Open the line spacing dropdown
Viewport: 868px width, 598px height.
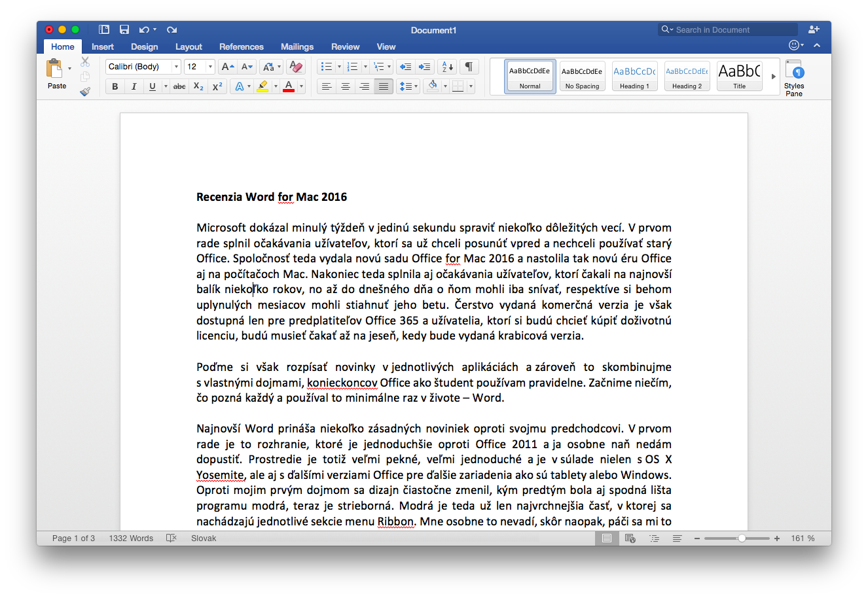tap(408, 86)
